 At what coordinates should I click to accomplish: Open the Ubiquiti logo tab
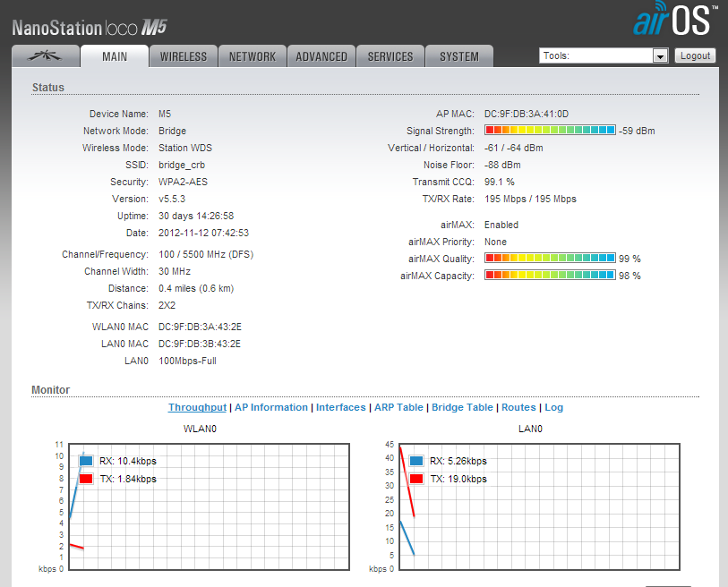point(45,56)
